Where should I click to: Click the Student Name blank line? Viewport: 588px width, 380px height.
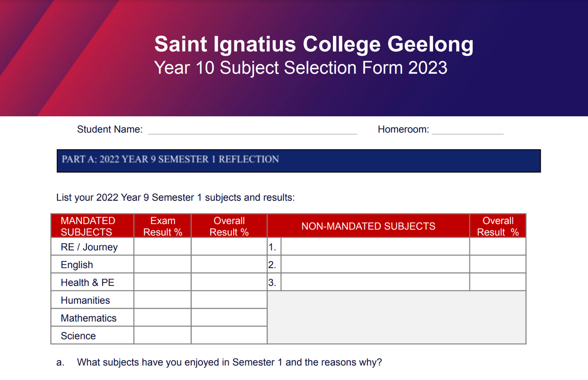pyautogui.click(x=252, y=130)
